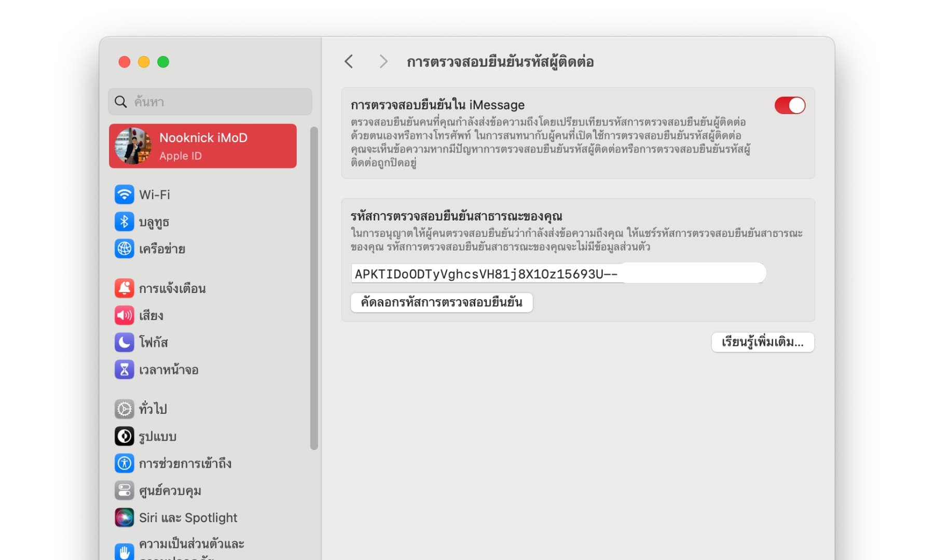
Task: Open Screen Time hourglass icon
Action: pos(124,370)
